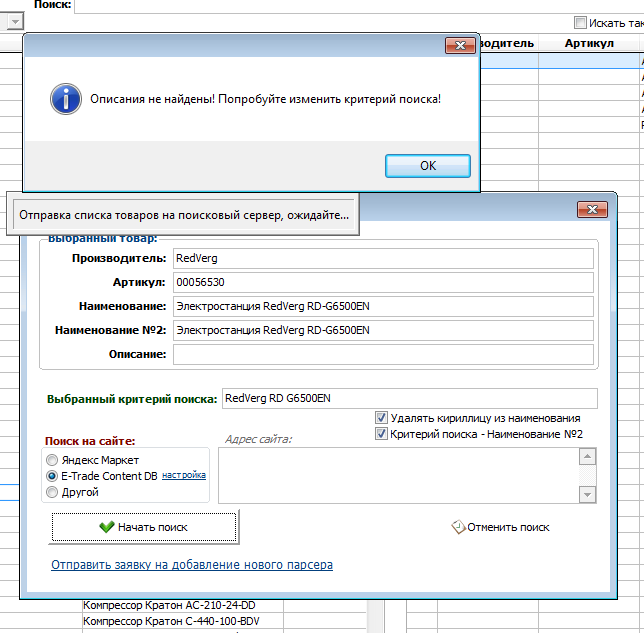Screen dimensions: 644x633
Task: Close the product search dialog
Action: click(x=592, y=209)
